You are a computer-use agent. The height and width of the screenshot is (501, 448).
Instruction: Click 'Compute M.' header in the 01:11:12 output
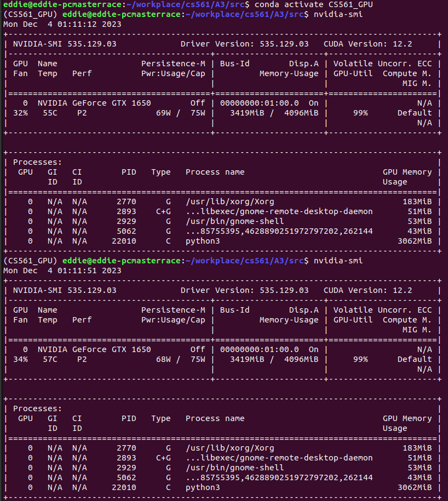(x=407, y=73)
